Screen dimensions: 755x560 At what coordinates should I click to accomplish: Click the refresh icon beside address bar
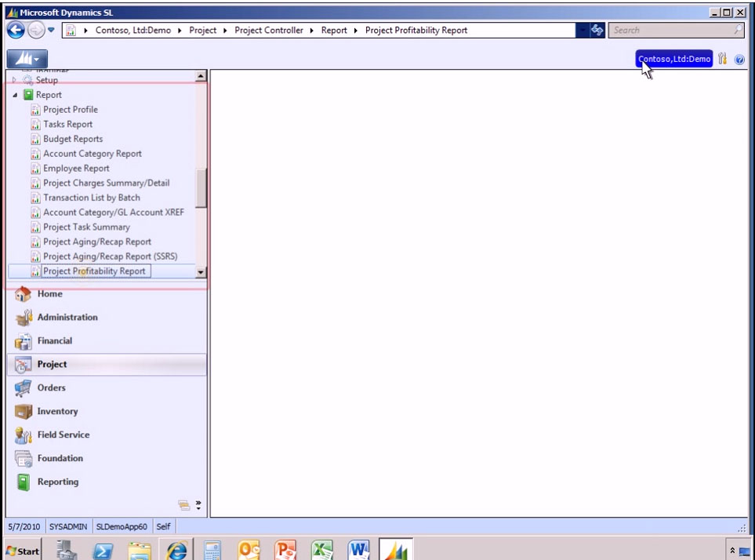pyautogui.click(x=597, y=31)
